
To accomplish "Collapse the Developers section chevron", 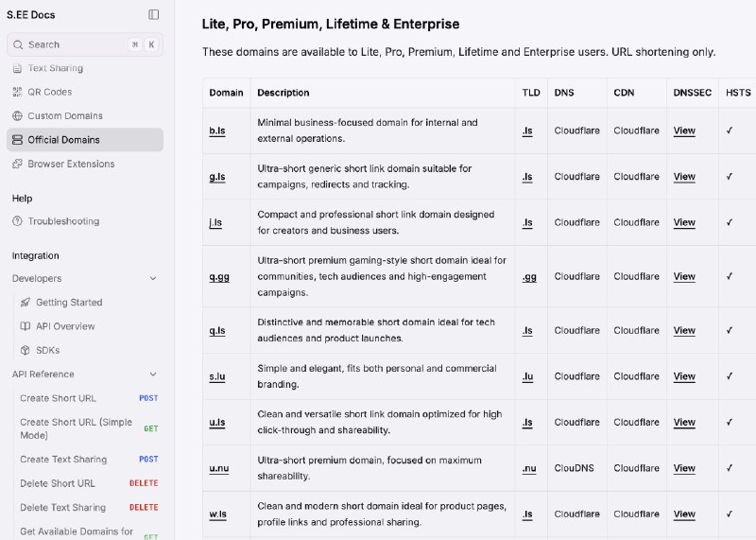I will (153, 279).
